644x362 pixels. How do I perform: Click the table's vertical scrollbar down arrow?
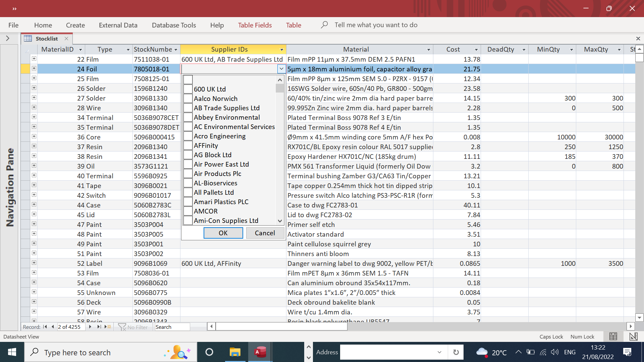coord(639,317)
